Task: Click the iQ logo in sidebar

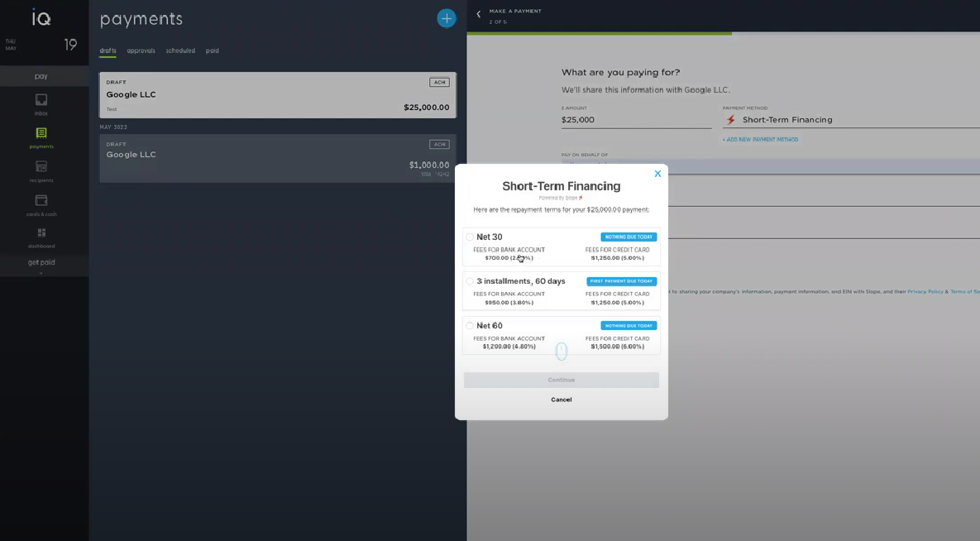Action: click(x=41, y=18)
